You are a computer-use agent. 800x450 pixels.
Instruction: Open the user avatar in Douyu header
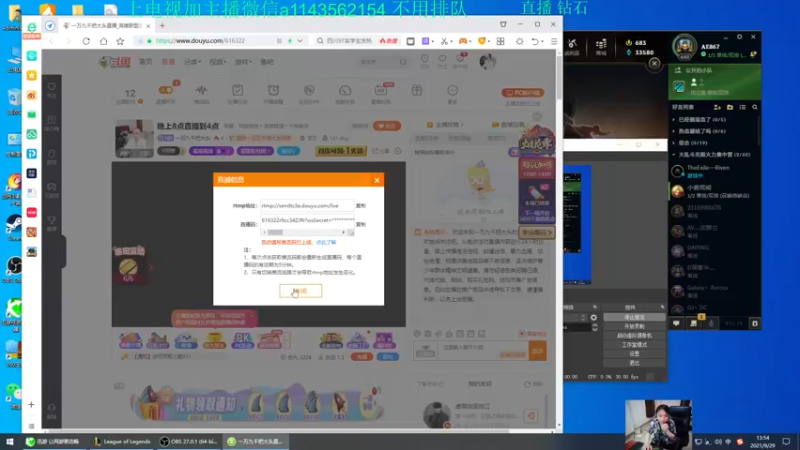click(487, 61)
